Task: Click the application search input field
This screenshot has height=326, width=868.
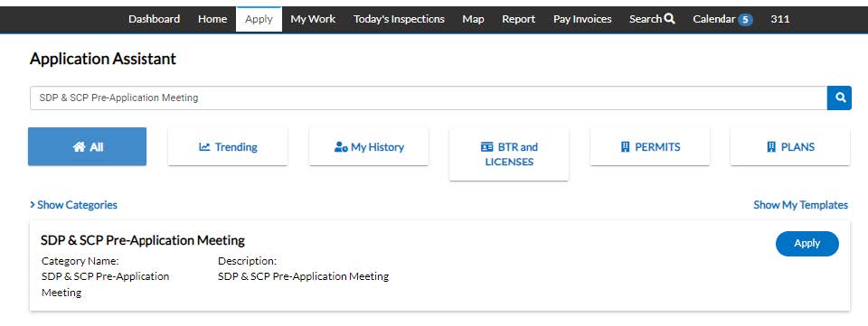Action: pos(429,98)
